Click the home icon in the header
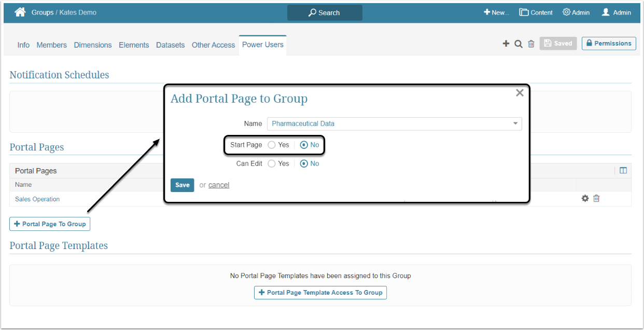644x330 pixels. [20, 12]
